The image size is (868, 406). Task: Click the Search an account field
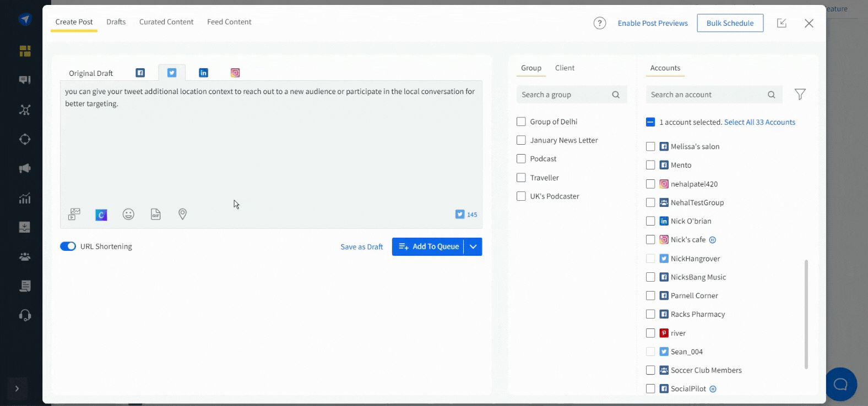coord(707,95)
